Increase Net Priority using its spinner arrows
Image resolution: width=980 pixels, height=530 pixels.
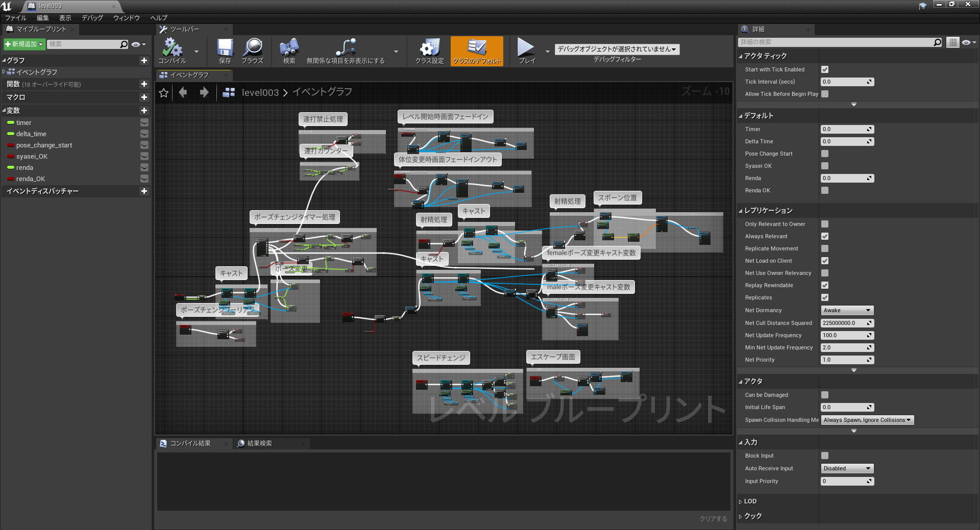[x=870, y=360]
